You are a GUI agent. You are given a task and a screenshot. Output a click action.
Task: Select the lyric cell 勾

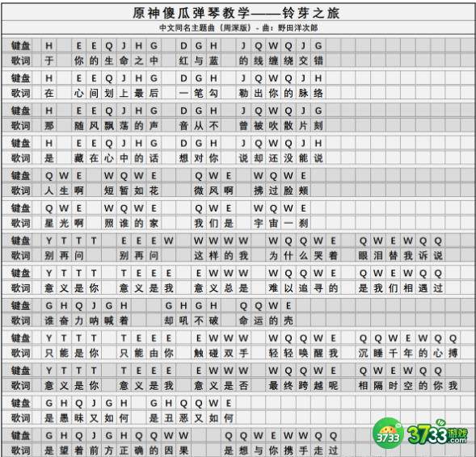[x=213, y=94]
